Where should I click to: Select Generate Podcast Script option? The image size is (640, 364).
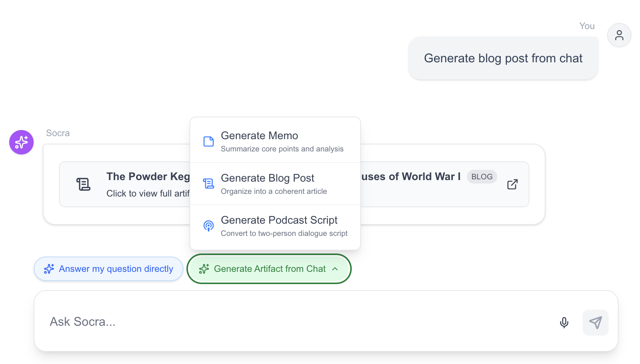[x=275, y=226]
